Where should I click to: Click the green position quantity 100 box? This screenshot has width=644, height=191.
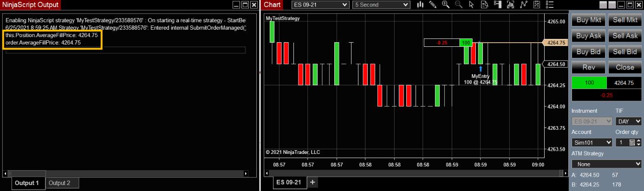[x=589, y=83]
